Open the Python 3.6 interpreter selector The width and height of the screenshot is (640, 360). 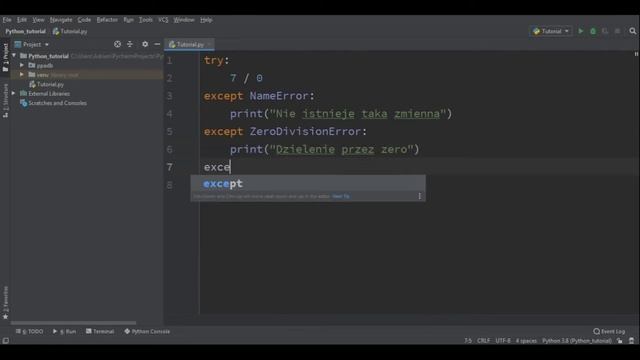pos(577,341)
